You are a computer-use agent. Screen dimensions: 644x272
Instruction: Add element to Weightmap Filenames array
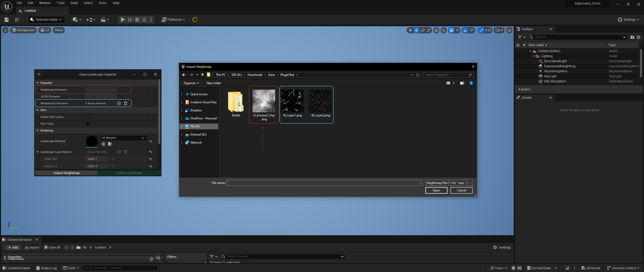119,103
